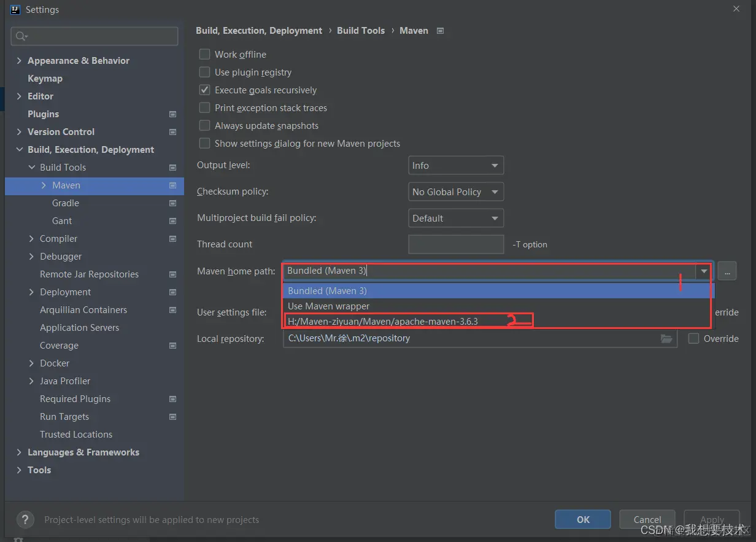The image size is (756, 542).
Task: Click the Maven home path text field
Action: click(x=489, y=271)
